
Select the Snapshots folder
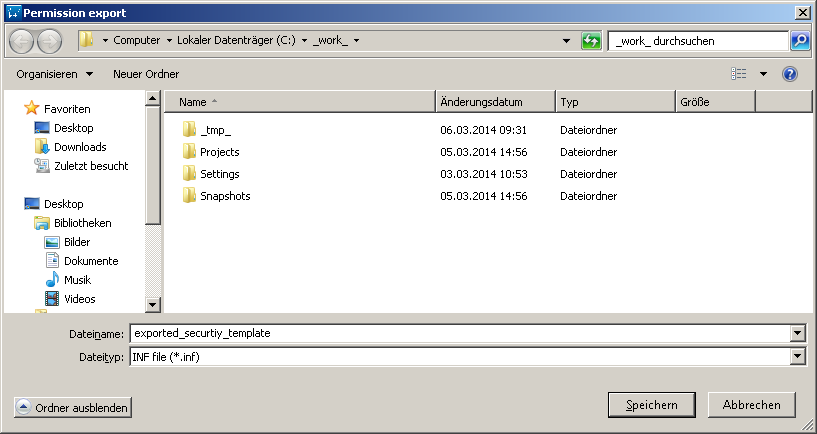pos(224,196)
